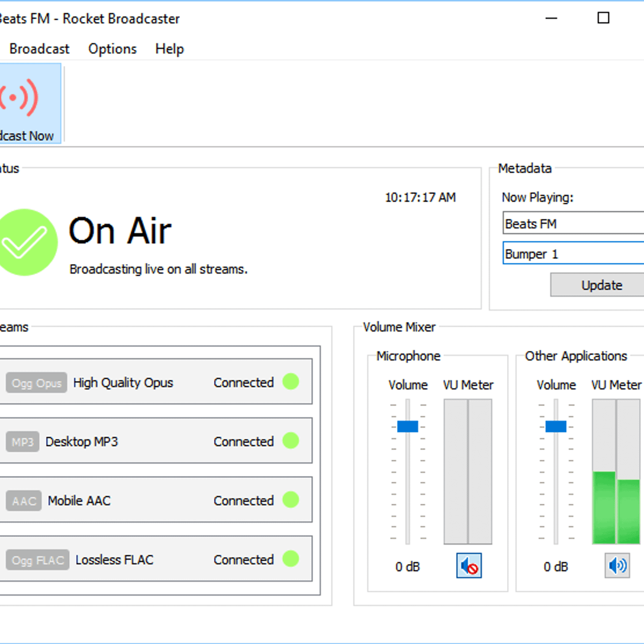Select the High Quality Opus stream row
Image resolution: width=644 pixels, height=644 pixels.
pos(156,382)
